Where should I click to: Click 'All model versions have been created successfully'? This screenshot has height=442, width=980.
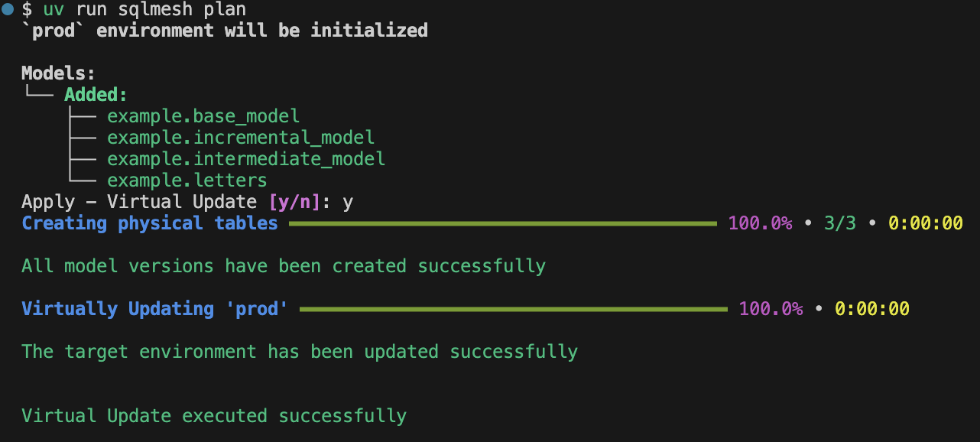284,266
